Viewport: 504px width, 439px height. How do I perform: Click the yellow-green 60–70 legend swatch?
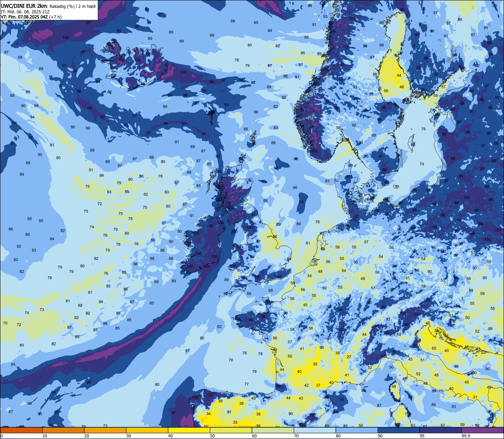tap(273, 430)
